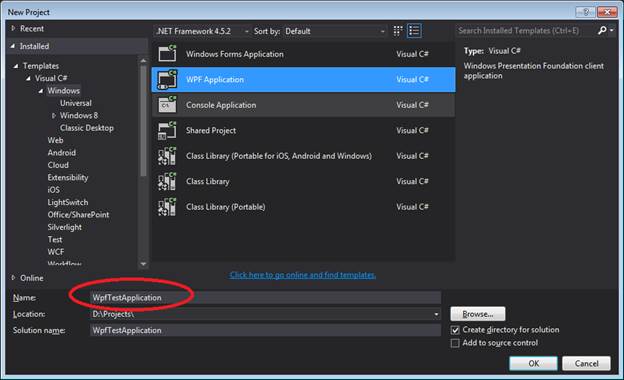Viewport: 624px width, 380px height.
Task: Select the Test template category
Action: coord(55,240)
